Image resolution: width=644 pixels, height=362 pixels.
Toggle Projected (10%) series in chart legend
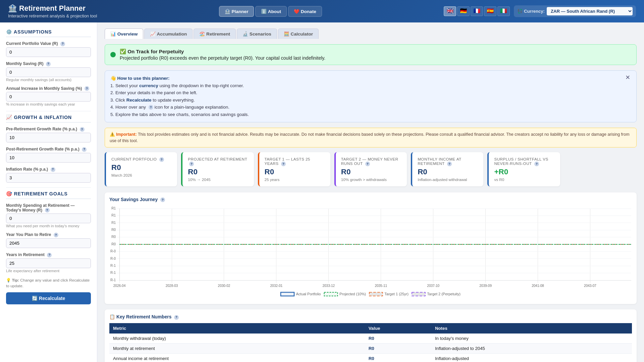click(345, 294)
